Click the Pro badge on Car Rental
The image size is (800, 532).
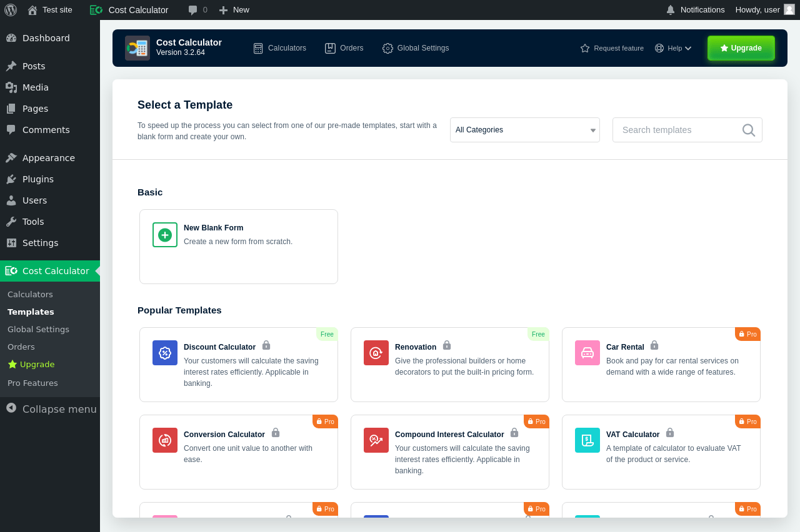click(x=747, y=334)
